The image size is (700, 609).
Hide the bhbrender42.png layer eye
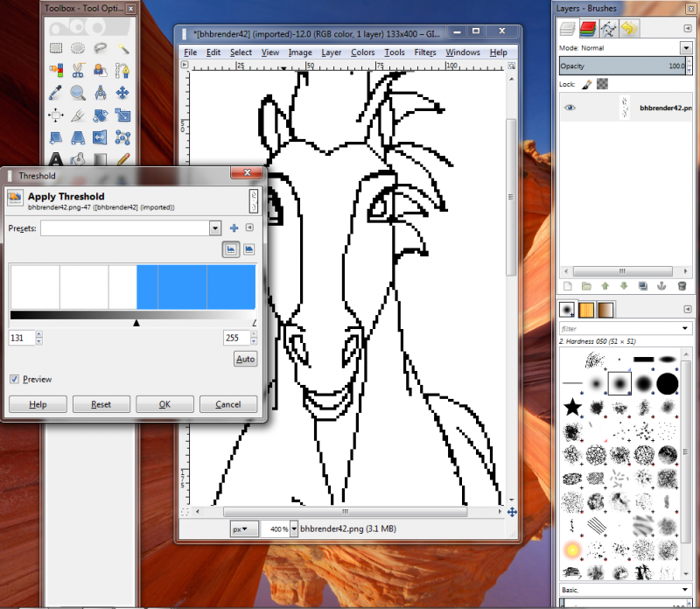pos(570,108)
